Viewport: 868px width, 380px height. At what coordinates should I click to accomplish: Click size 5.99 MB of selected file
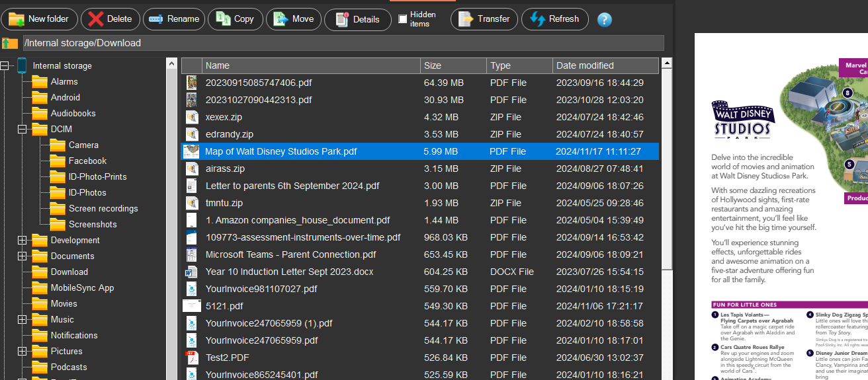441,151
